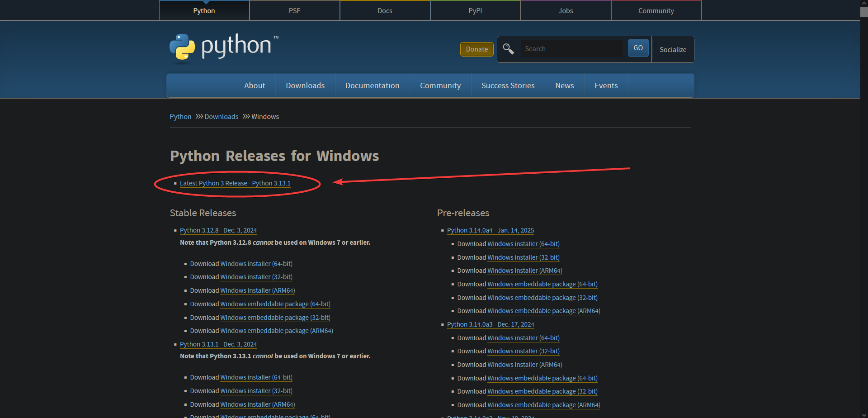Open the Docs tab
The width and height of the screenshot is (868, 418).
385,10
